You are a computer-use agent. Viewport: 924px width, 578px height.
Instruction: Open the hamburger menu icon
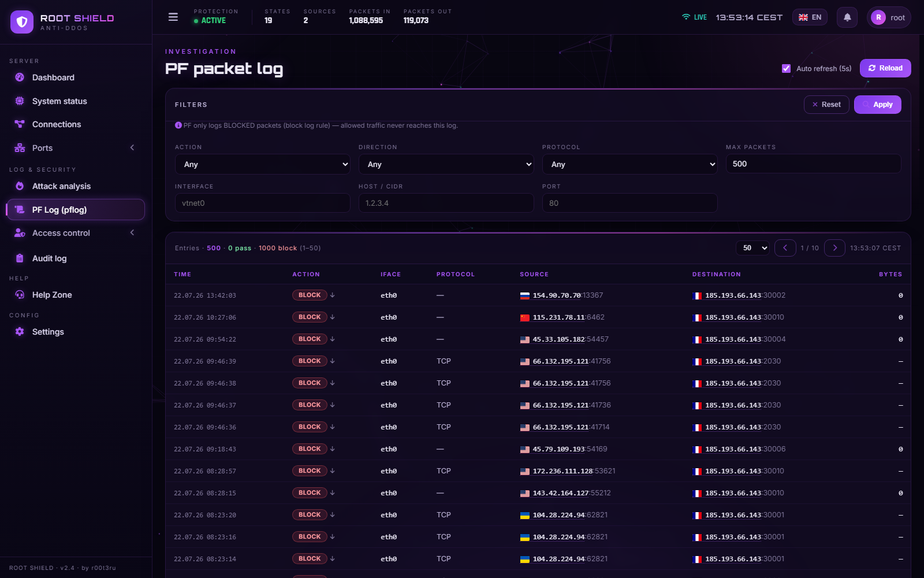coord(173,17)
